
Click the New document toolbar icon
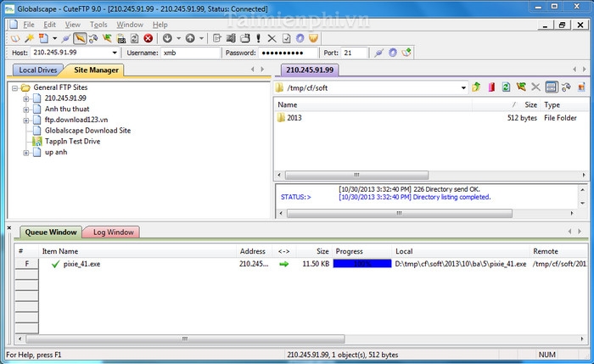(x=43, y=38)
